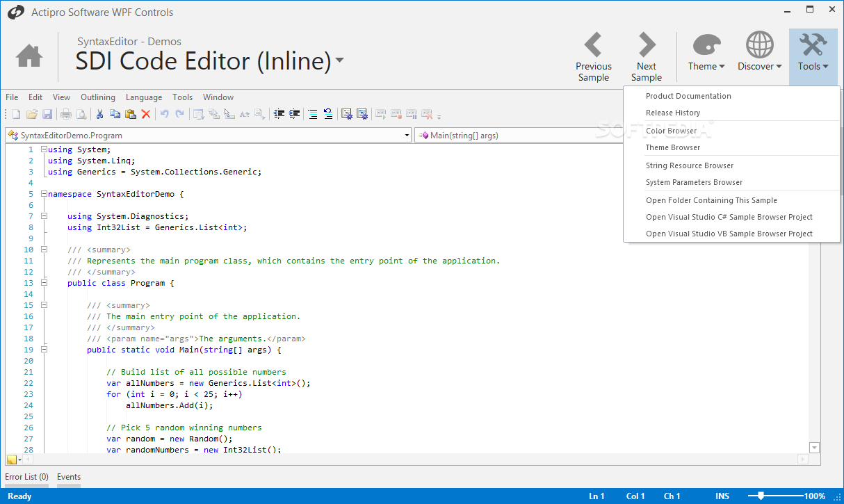Image resolution: width=844 pixels, height=504 pixels.
Task: Open the Language menu
Action: tap(144, 97)
